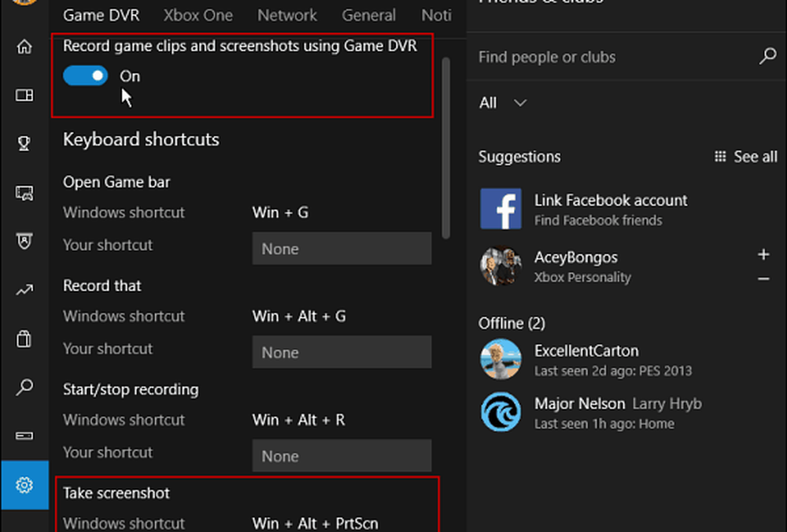Viewport: 787px width, 532px height.
Task: Switch to General settings tab
Action: point(369,15)
